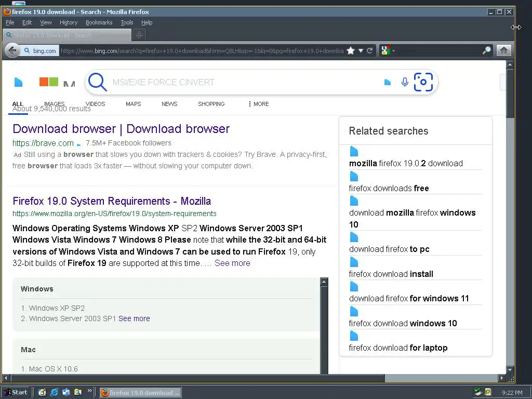Start voice search with microphone icon
The width and height of the screenshot is (532, 399).
pos(404,82)
